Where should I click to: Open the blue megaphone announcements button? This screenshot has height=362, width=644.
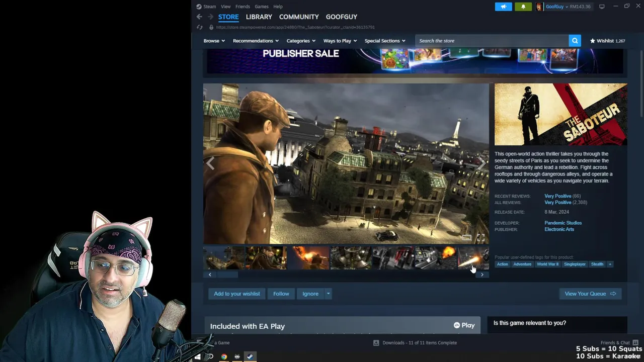[503, 7]
